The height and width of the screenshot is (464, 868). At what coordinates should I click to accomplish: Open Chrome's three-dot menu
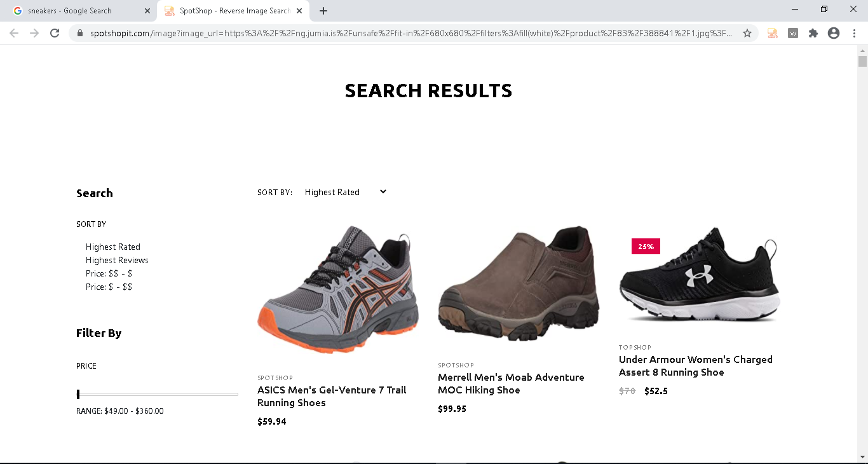tap(854, 33)
